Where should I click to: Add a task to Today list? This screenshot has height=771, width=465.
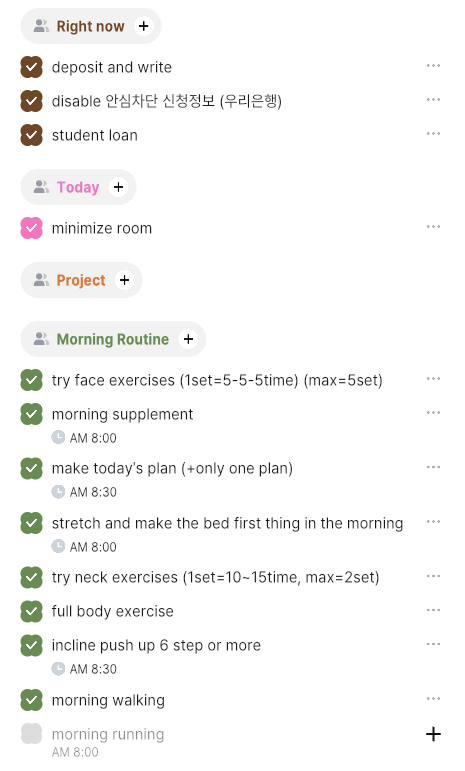tap(118, 187)
